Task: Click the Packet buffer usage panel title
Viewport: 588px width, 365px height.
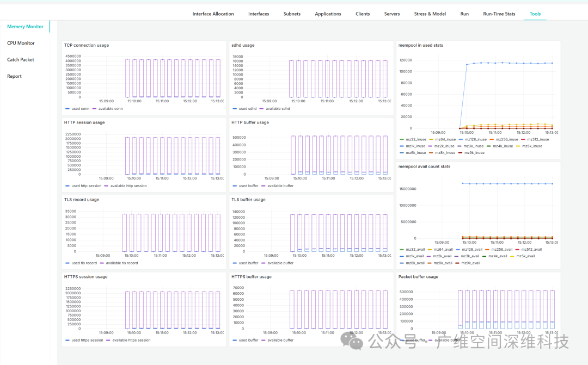Action: tap(418, 277)
